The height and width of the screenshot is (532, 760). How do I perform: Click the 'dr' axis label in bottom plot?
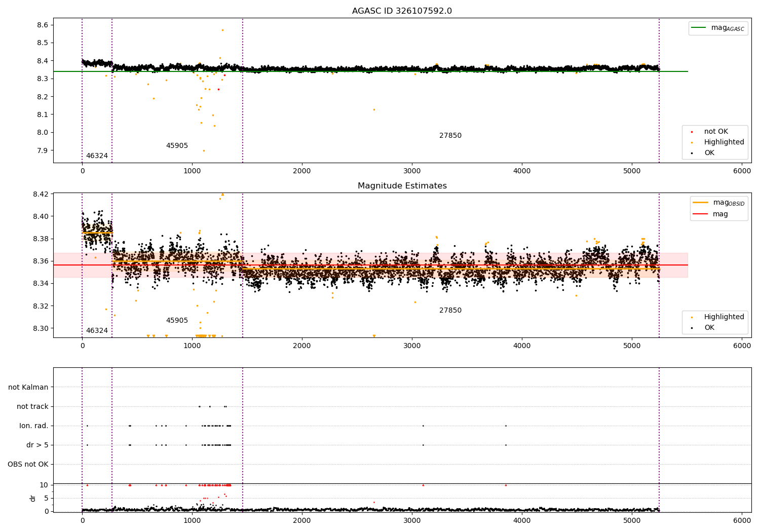[33, 498]
